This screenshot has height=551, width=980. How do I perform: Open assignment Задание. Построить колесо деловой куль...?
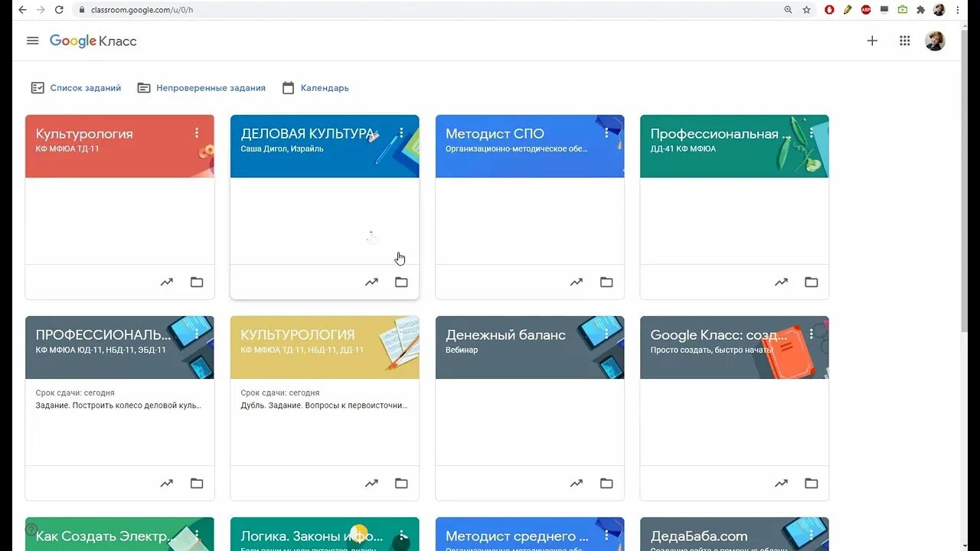point(119,406)
